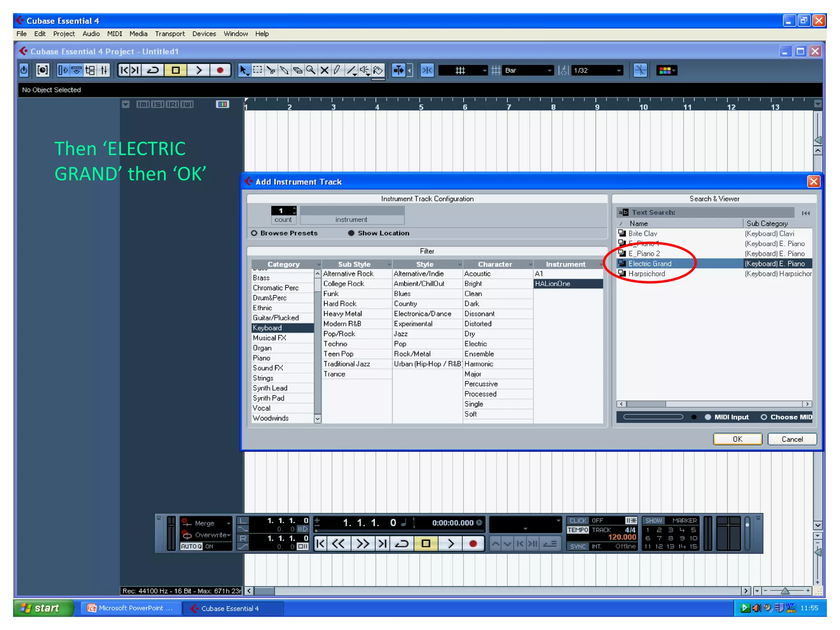The height and width of the screenshot is (630, 840).
Task: Click Play in the top toolbar
Action: [x=199, y=71]
